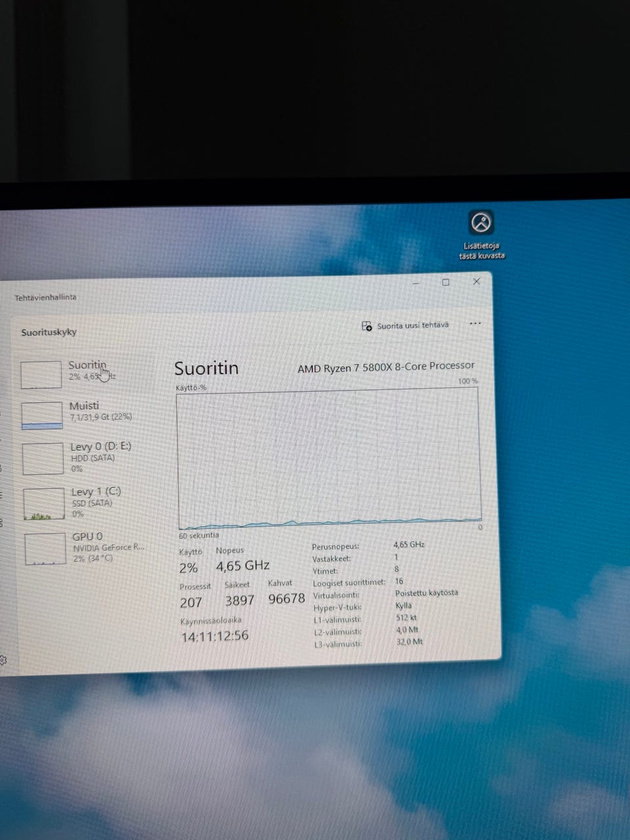This screenshot has width=630, height=840.
Task: Click the 14:11:12:56 uptime value
Action: tap(215, 636)
